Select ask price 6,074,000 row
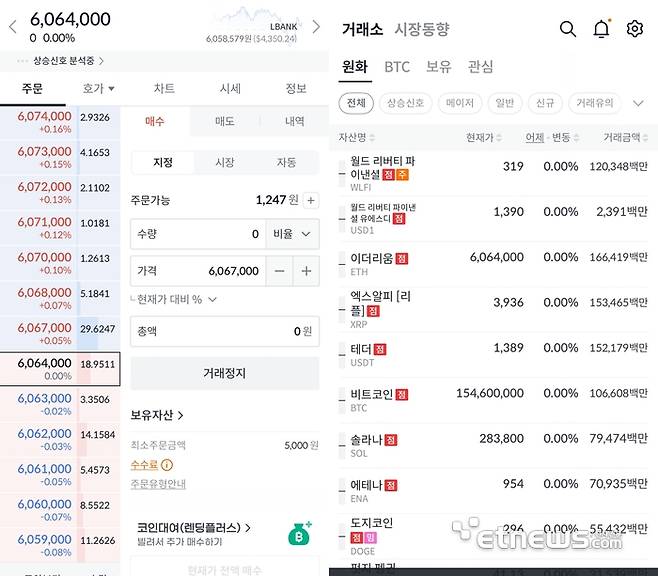This screenshot has height=576, width=658. 60,122
